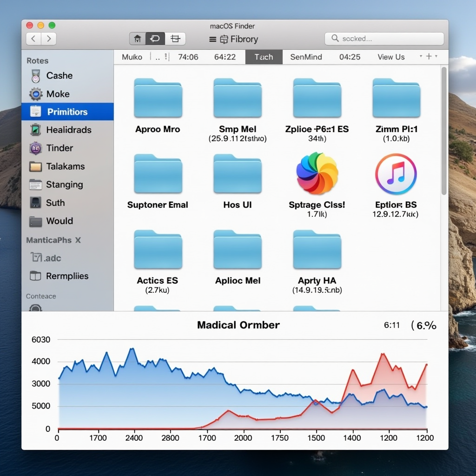The width and height of the screenshot is (476, 476).
Task: Toggle the grid view control in toolbar
Action: point(175,39)
